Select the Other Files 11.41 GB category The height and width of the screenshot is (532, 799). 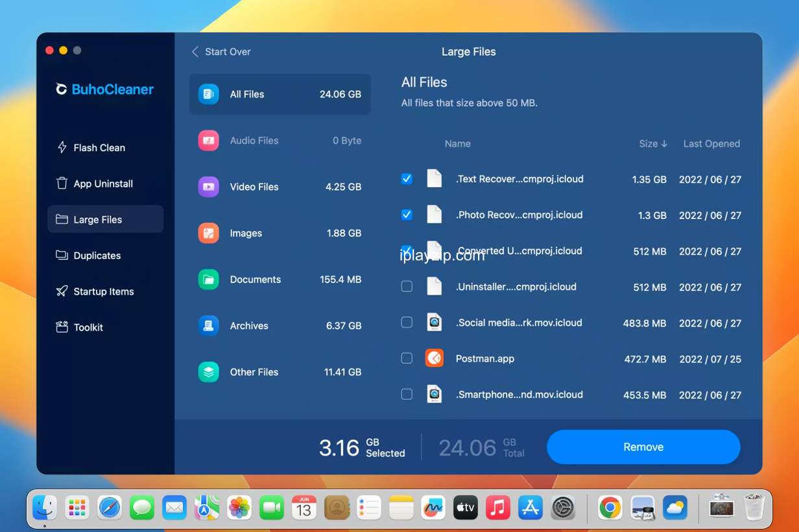[x=280, y=372]
